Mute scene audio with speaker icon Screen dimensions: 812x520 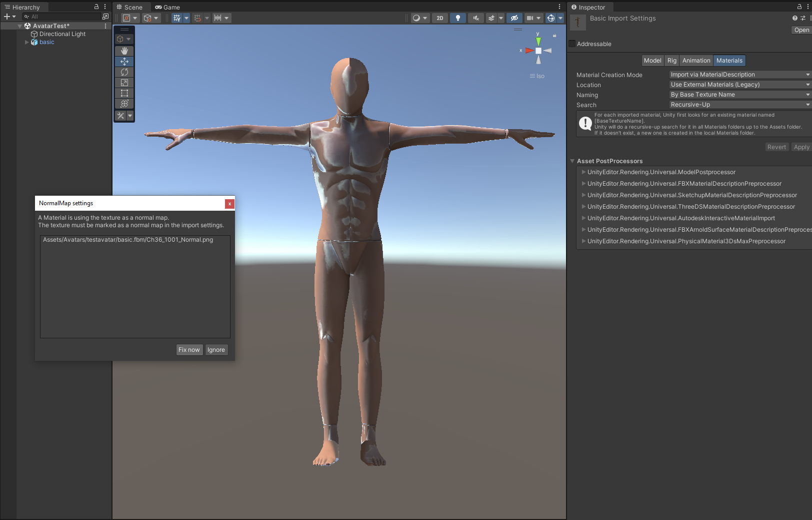475,18
